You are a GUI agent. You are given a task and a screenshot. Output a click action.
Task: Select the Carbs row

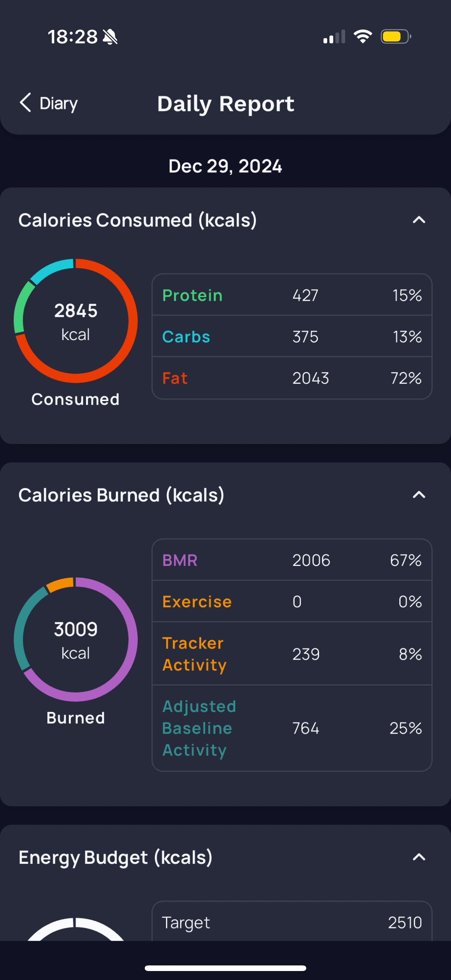pyautogui.click(x=292, y=336)
